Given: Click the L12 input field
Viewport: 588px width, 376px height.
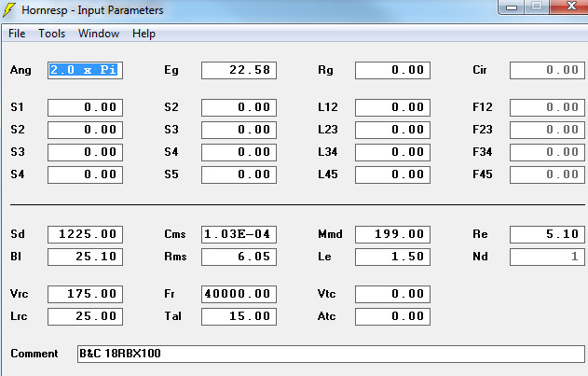Looking at the screenshot, I should [x=392, y=107].
